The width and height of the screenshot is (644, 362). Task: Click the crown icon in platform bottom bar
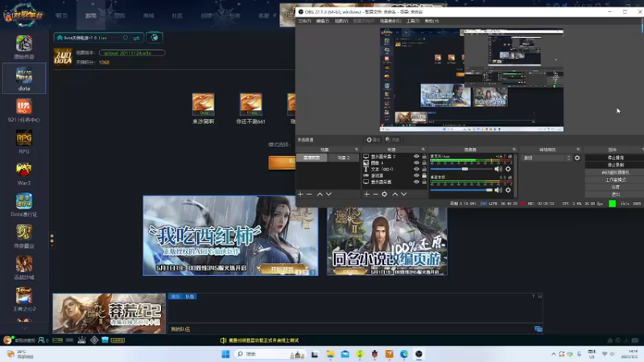(82, 340)
